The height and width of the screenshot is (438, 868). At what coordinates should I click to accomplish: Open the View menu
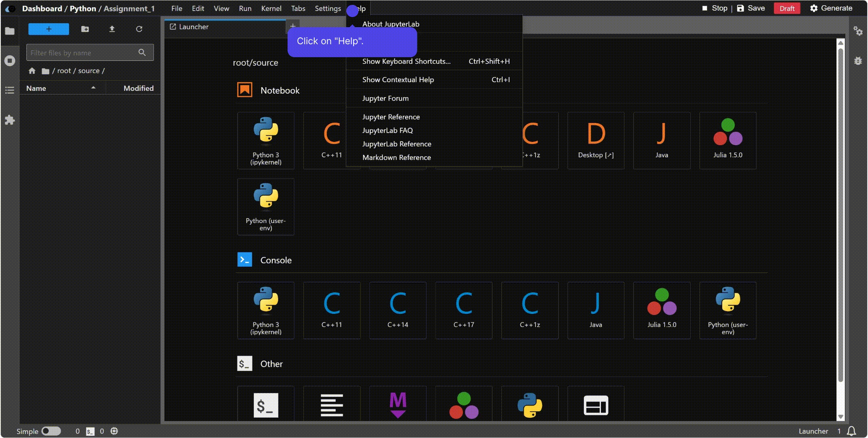[x=221, y=8]
